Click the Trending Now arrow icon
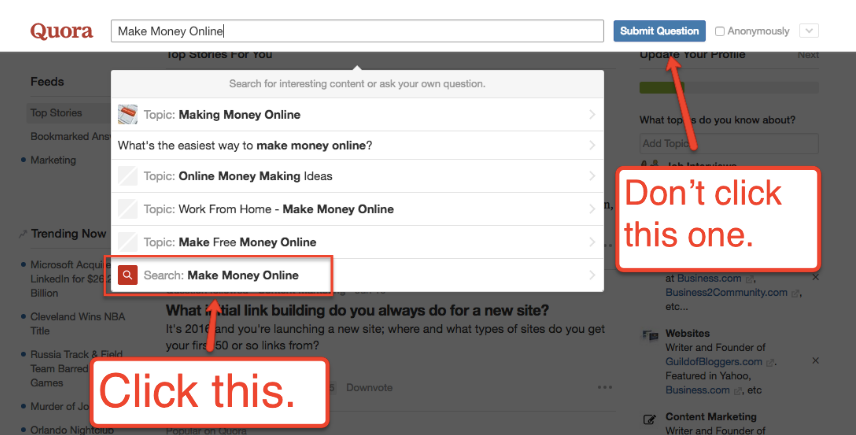Image resolution: width=856 pixels, height=435 pixels. coord(22,234)
